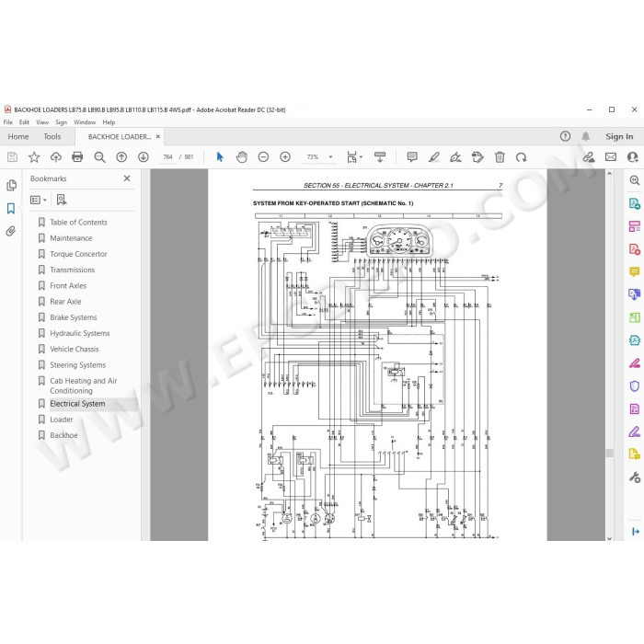Image resolution: width=644 pixels, height=644 pixels.
Task: Click the share with others icon
Action: point(633,157)
